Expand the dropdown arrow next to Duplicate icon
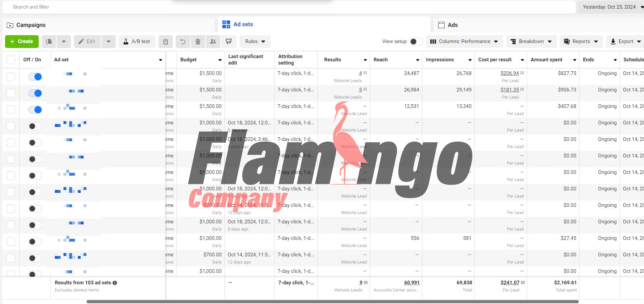Image resolution: width=644 pixels, height=304 pixels. pos(64,42)
